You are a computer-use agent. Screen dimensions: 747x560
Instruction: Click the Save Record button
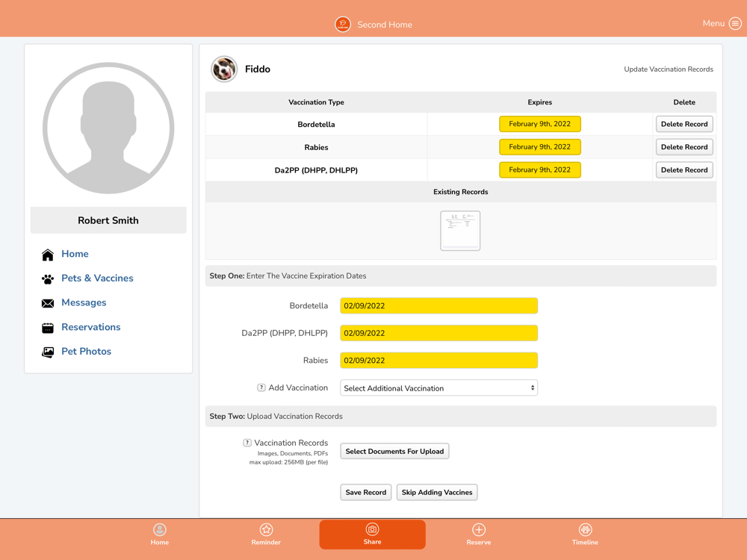point(366,492)
